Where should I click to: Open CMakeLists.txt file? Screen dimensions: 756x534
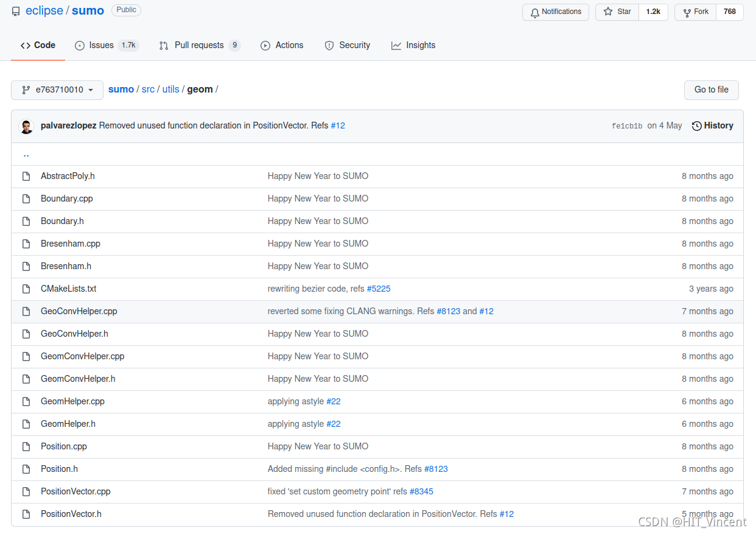[x=69, y=289]
